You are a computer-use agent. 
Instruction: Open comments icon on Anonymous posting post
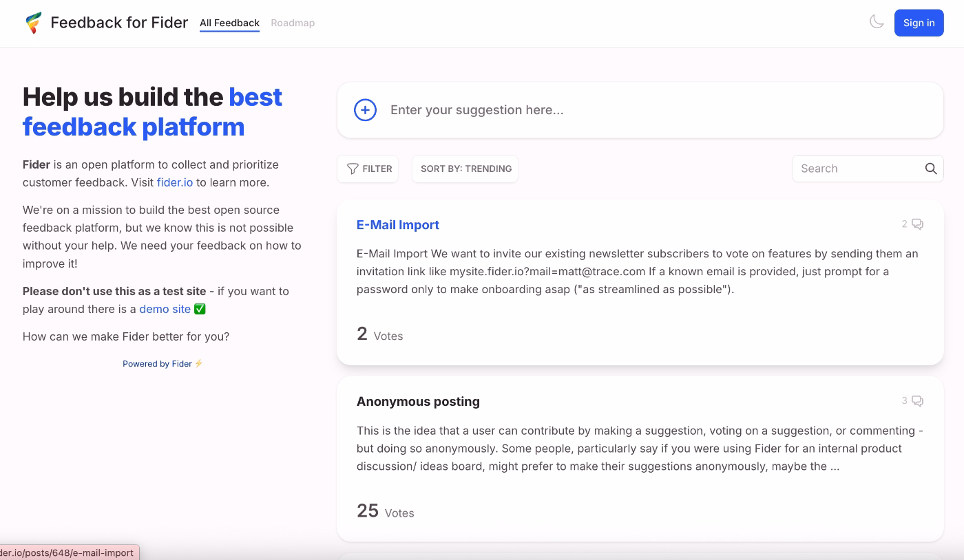918,401
